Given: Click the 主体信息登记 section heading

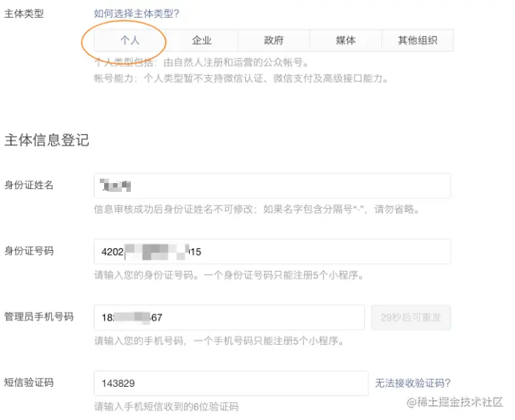Looking at the screenshot, I should click(x=47, y=140).
